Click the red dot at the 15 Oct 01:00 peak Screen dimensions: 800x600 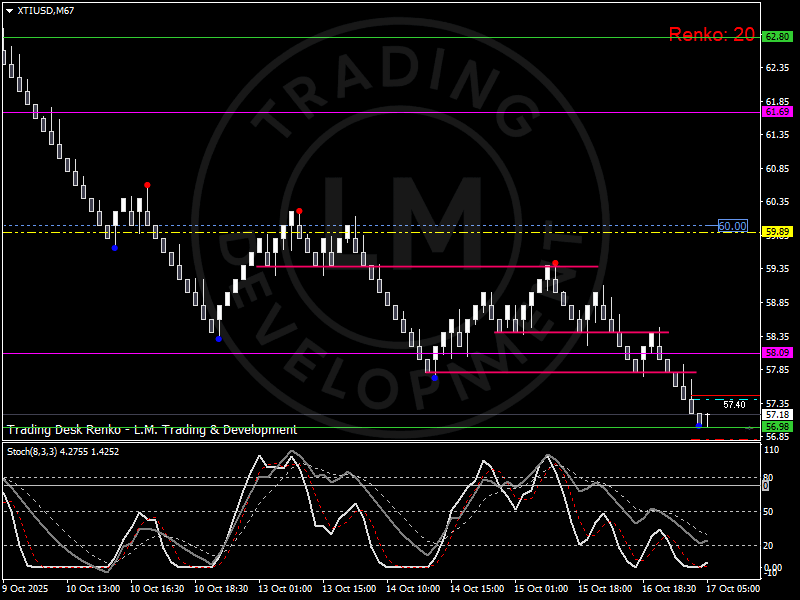[x=555, y=263]
